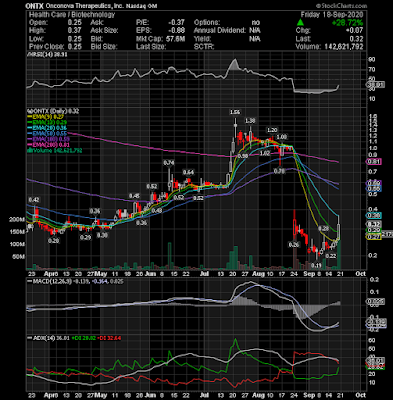
Task: Click the High price value 0.37
Action: [75, 31]
